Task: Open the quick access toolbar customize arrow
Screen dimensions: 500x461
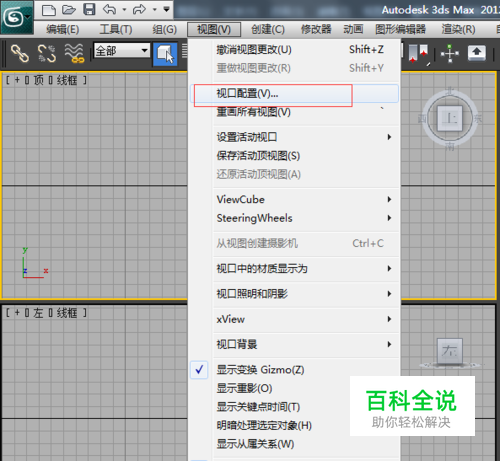Action: coord(166,9)
